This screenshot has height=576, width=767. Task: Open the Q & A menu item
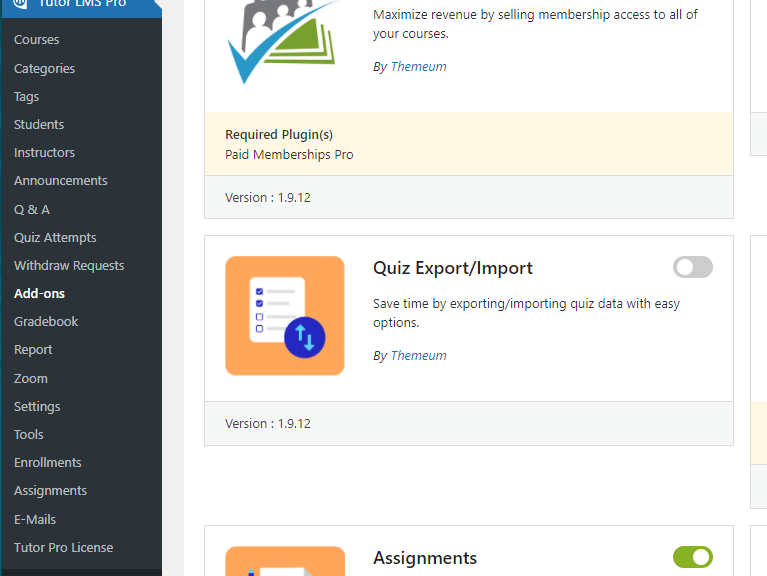pos(32,209)
